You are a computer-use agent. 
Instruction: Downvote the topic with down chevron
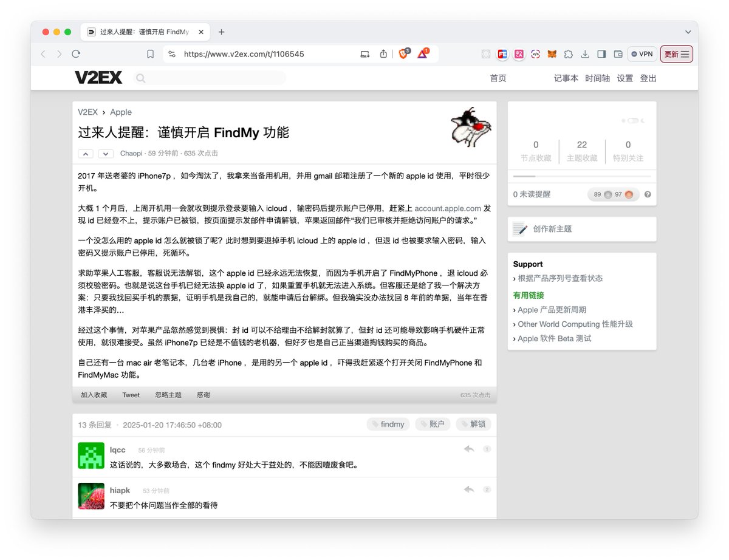(106, 154)
